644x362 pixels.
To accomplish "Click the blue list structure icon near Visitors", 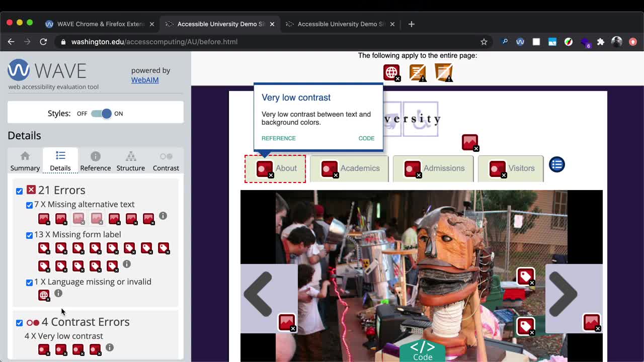I will pyautogui.click(x=556, y=164).
